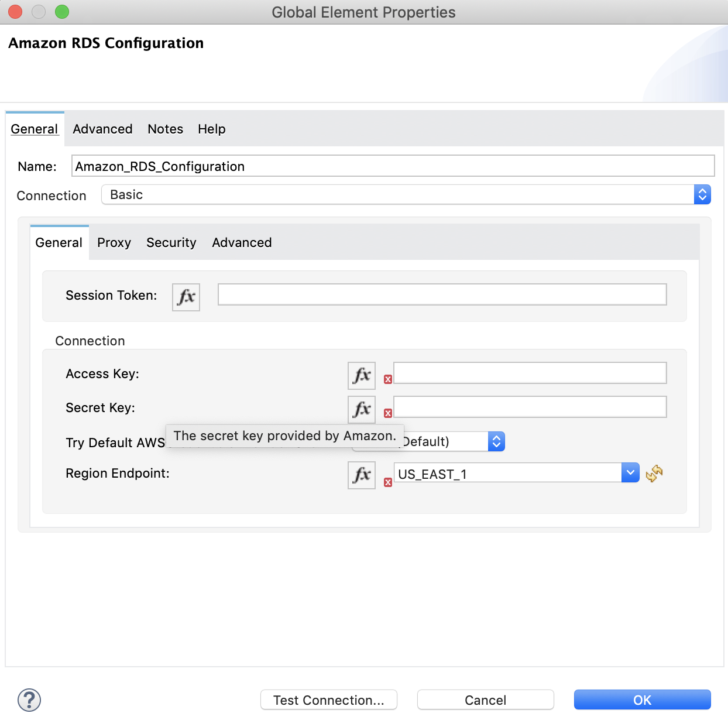Switch to the Advanced tab
The height and width of the screenshot is (727, 728).
tap(102, 129)
